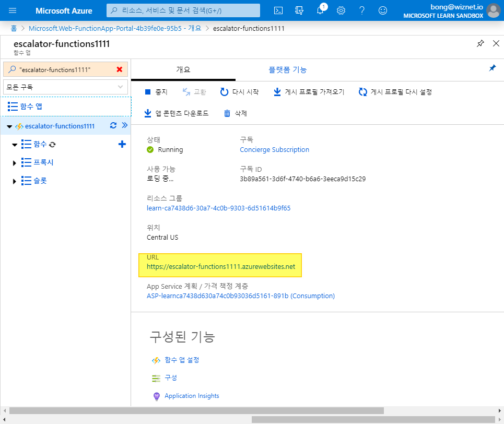The height and width of the screenshot is (424, 504).
Task: Open the notifications bell
Action: coord(320,10)
